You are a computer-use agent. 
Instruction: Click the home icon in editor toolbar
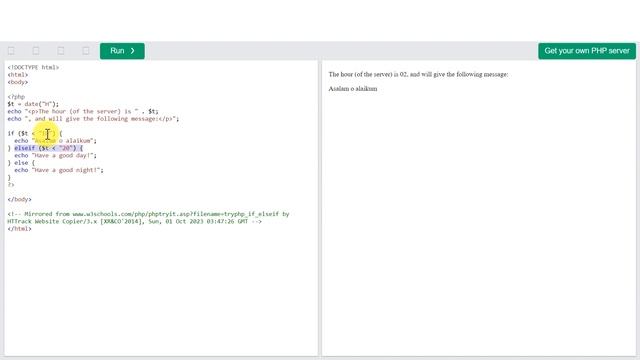[11, 51]
